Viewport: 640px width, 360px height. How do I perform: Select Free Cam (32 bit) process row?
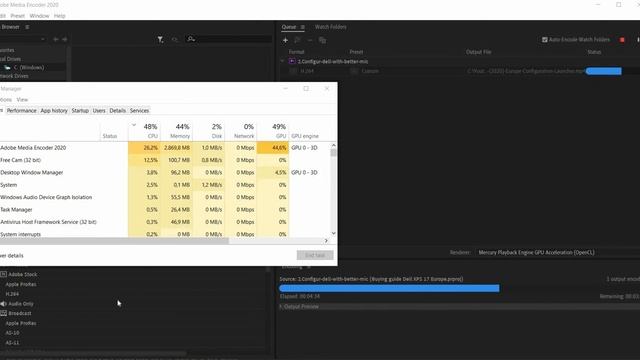coord(165,160)
